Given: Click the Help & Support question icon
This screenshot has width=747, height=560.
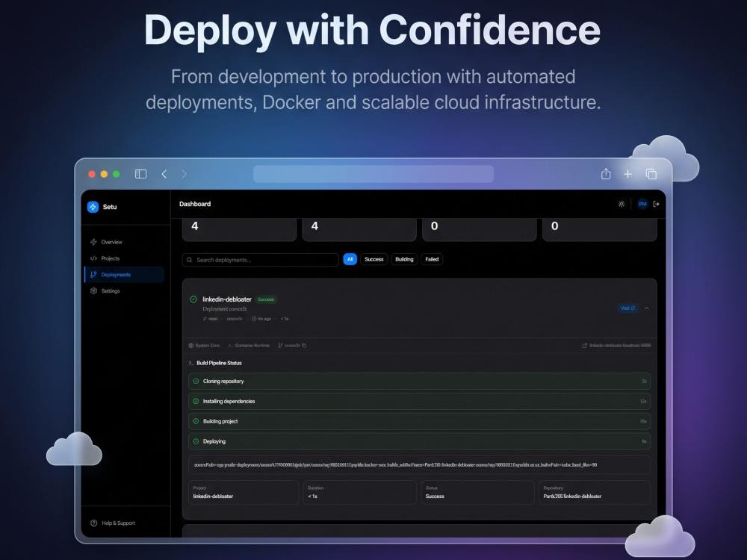Looking at the screenshot, I should pyautogui.click(x=93, y=523).
